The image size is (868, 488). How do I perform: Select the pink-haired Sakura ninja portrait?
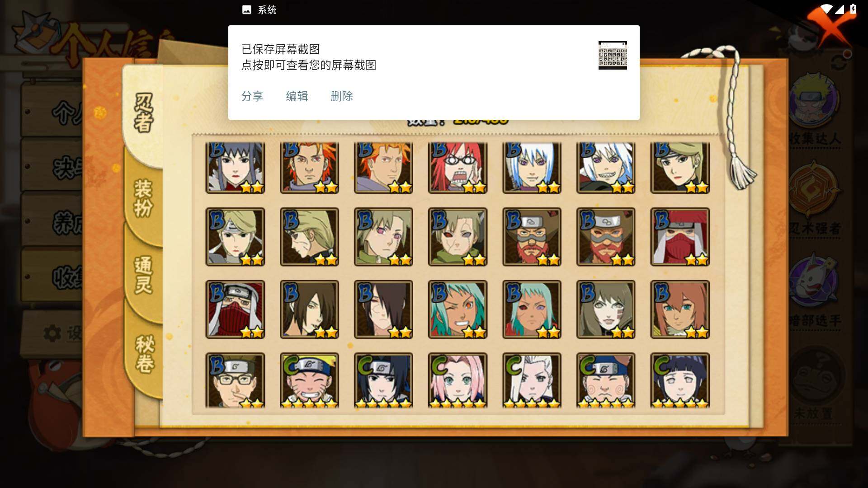458,380
